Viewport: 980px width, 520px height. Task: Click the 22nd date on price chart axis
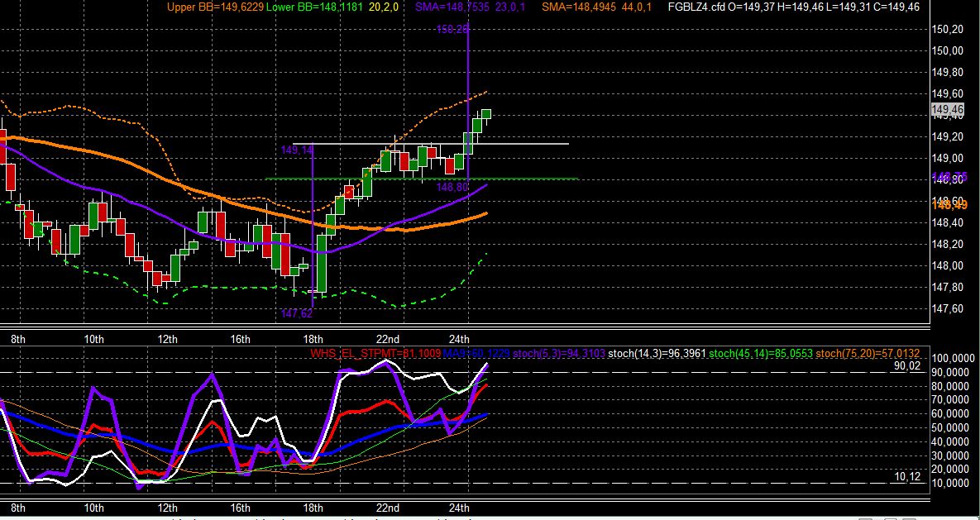[x=388, y=339]
